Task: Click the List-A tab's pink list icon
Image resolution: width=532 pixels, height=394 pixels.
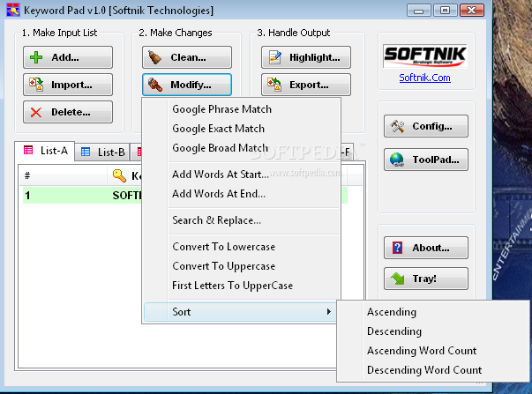Action: click(x=28, y=150)
